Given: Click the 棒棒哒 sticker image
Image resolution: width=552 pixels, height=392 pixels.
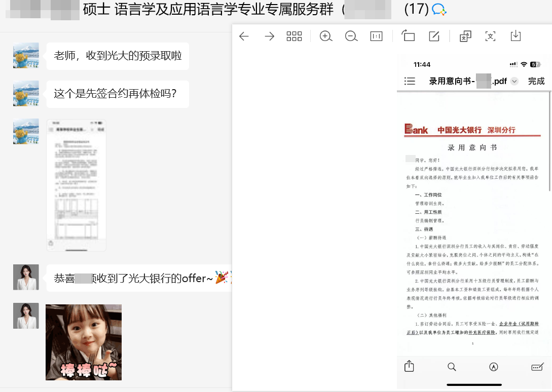Looking at the screenshot, I should (84, 342).
